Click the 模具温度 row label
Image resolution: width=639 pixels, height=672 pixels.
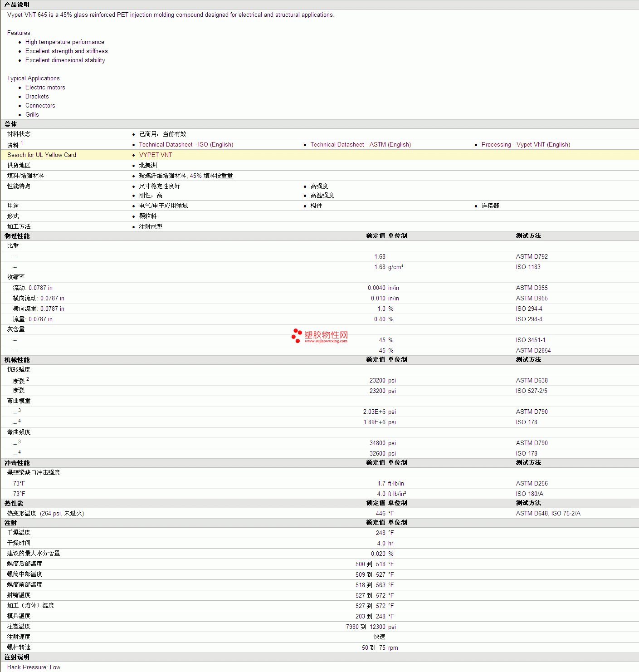pos(19,616)
